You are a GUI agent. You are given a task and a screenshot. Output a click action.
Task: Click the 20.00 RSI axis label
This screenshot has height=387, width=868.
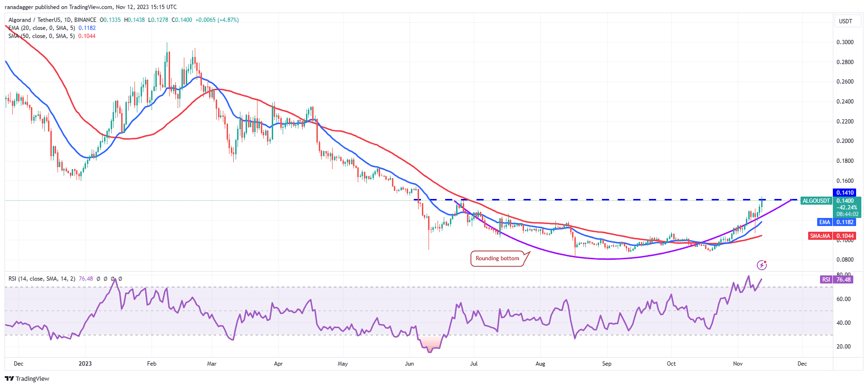point(843,347)
